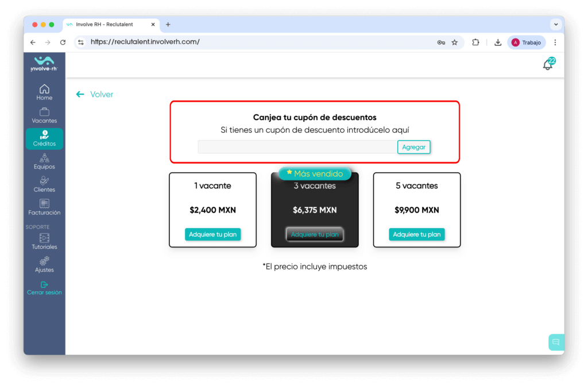This screenshot has width=588, height=386.
Task: Click the discount coupon input field
Action: [296, 147]
